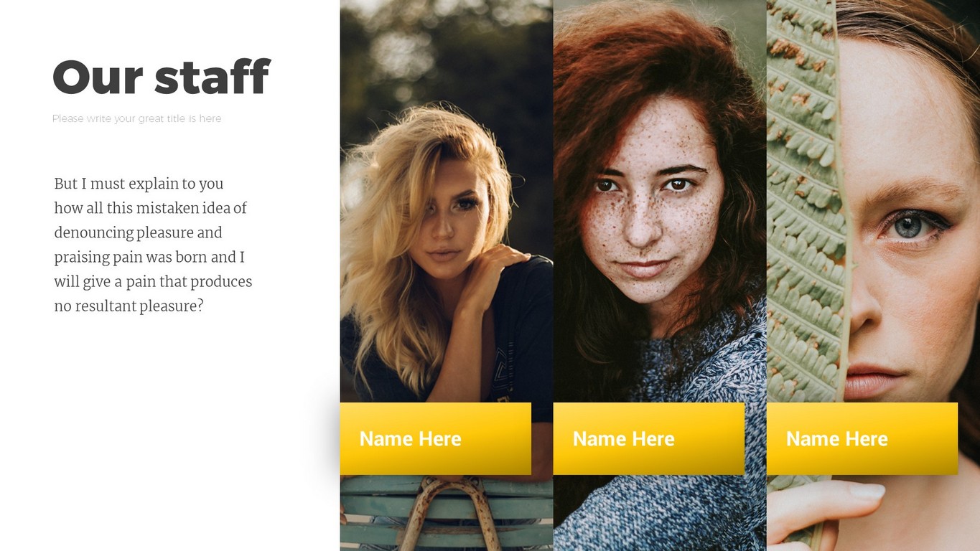Screen dimensions: 980x551
Task: Select the body paragraph about denouncing pleasure
Action: [x=153, y=245]
